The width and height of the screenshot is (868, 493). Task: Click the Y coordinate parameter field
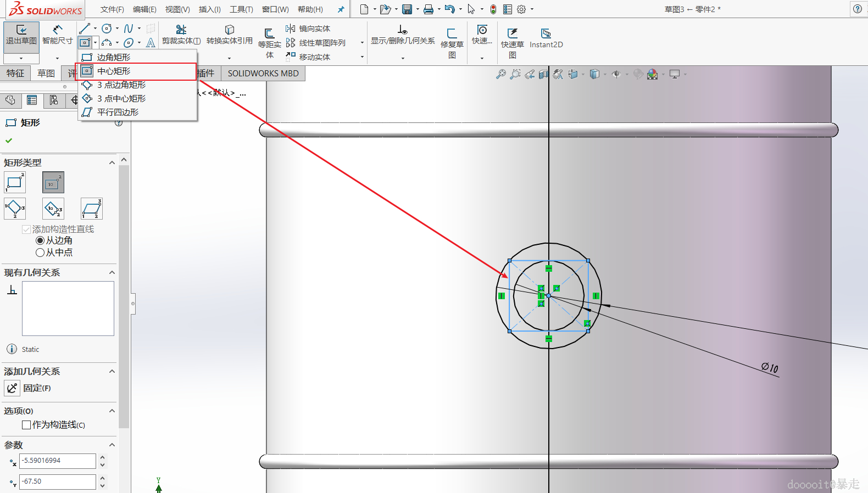click(x=58, y=482)
